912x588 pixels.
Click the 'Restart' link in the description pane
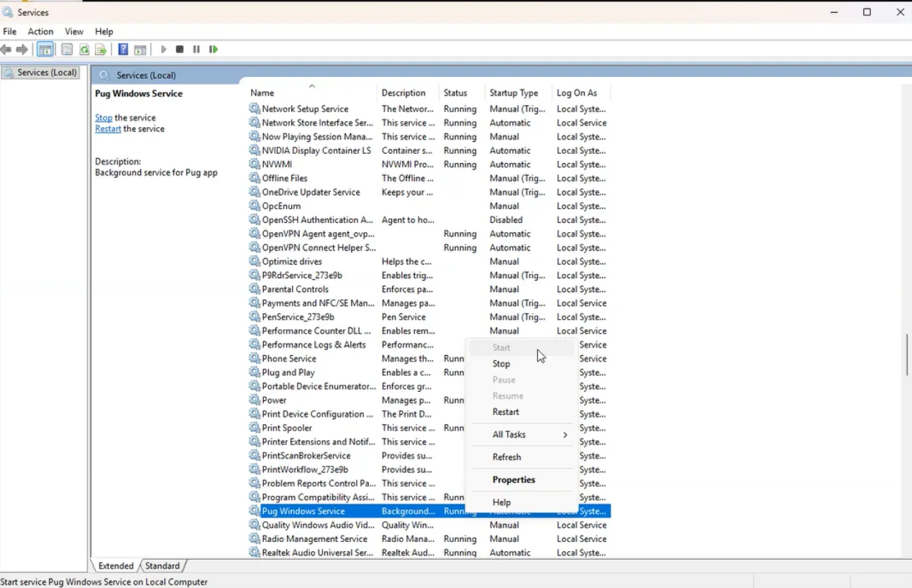(x=108, y=129)
